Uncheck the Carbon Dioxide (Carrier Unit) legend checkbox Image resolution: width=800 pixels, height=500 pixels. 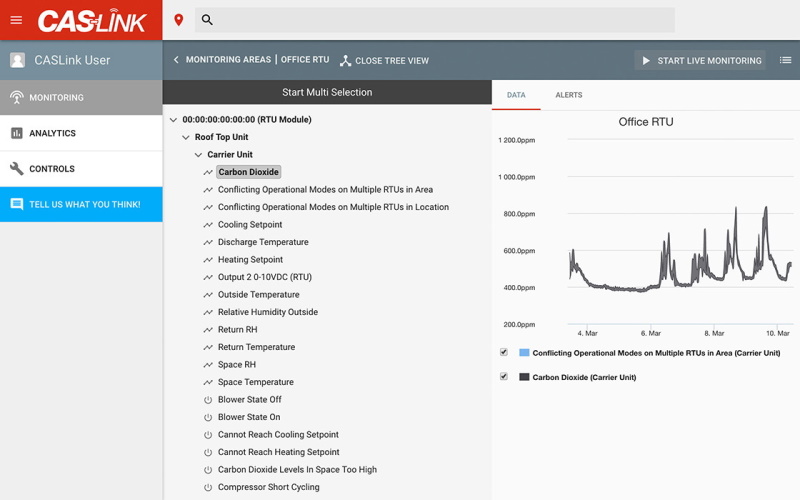point(504,377)
